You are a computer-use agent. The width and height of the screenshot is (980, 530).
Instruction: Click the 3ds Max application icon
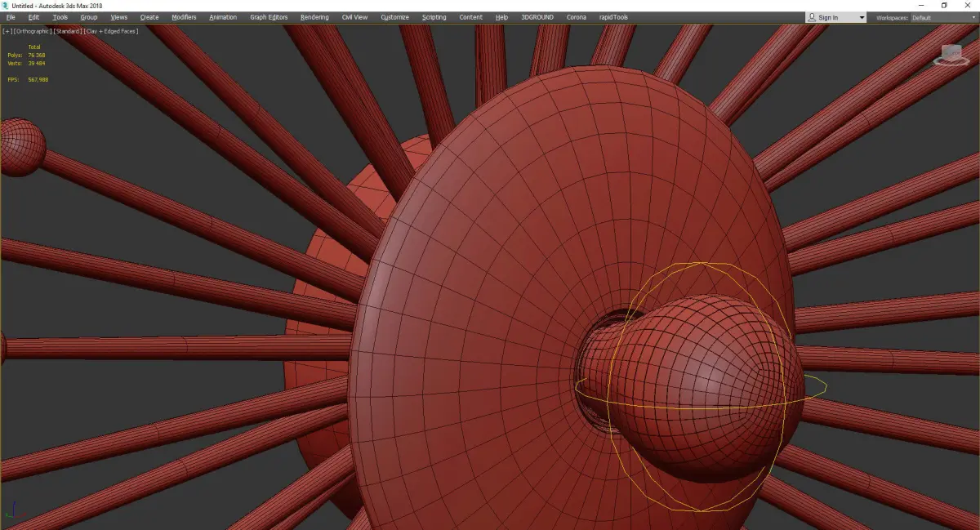(x=5, y=5)
